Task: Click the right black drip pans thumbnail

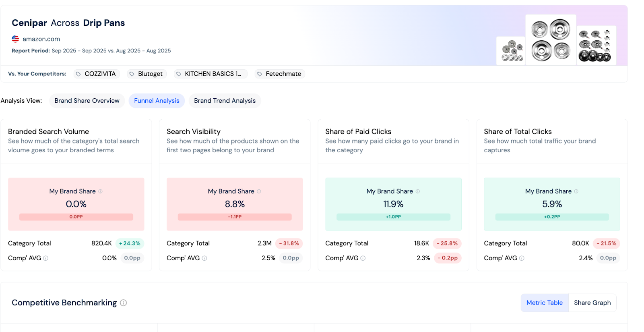Action: click(x=596, y=46)
